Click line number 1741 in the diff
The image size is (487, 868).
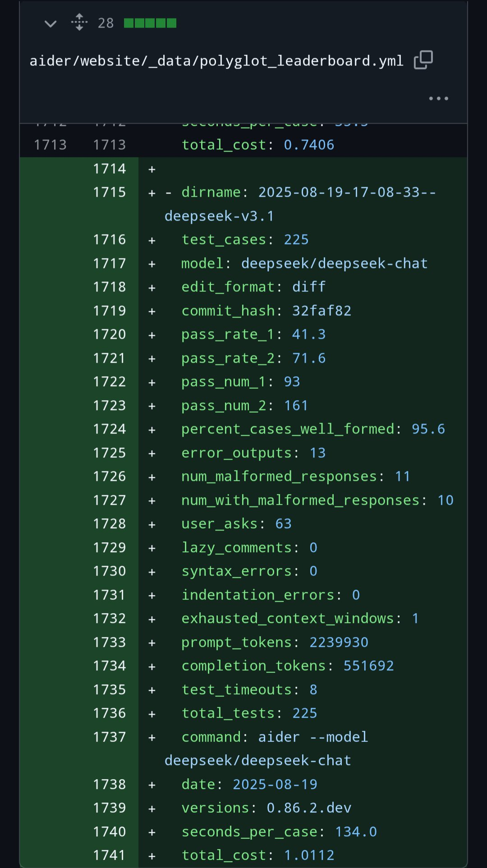pos(109,855)
